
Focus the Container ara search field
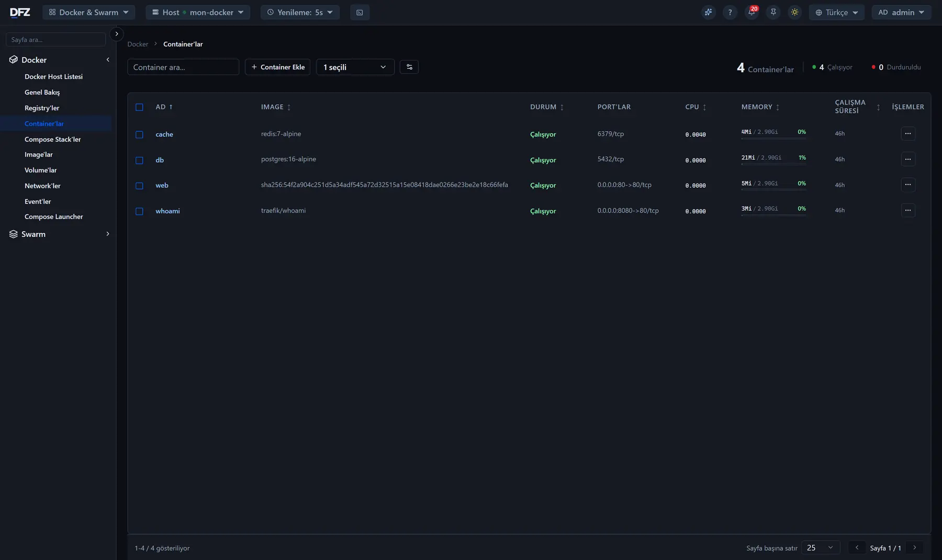click(x=183, y=67)
